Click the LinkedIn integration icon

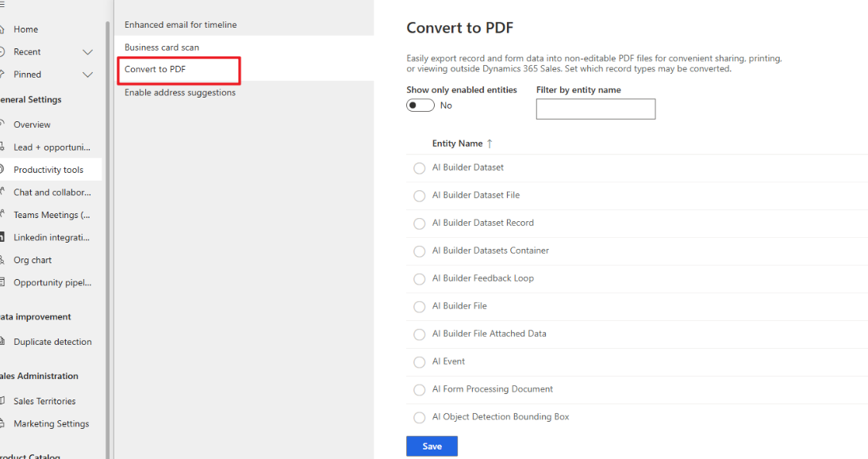[x=2, y=238]
